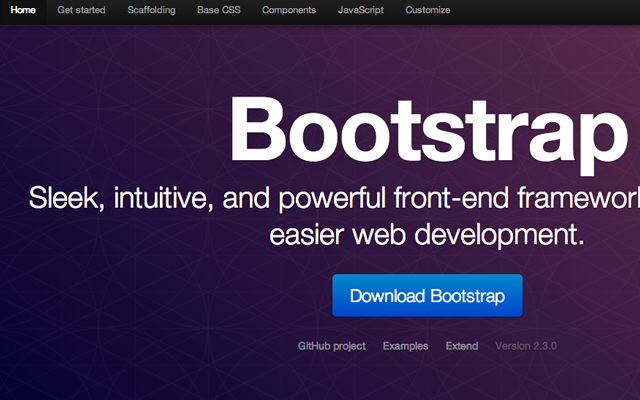
Task: Click "web development" in the tagline
Action: pyautogui.click(x=474, y=236)
